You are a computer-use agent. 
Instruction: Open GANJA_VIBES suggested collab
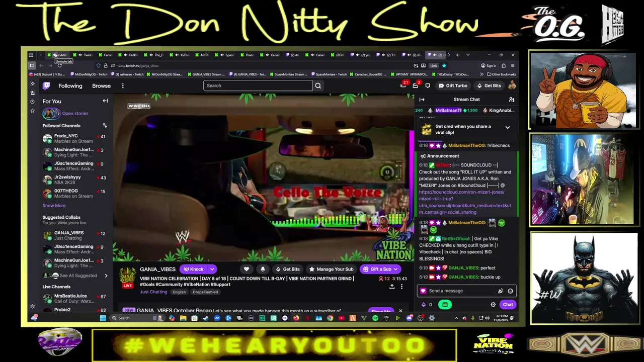(x=74, y=235)
